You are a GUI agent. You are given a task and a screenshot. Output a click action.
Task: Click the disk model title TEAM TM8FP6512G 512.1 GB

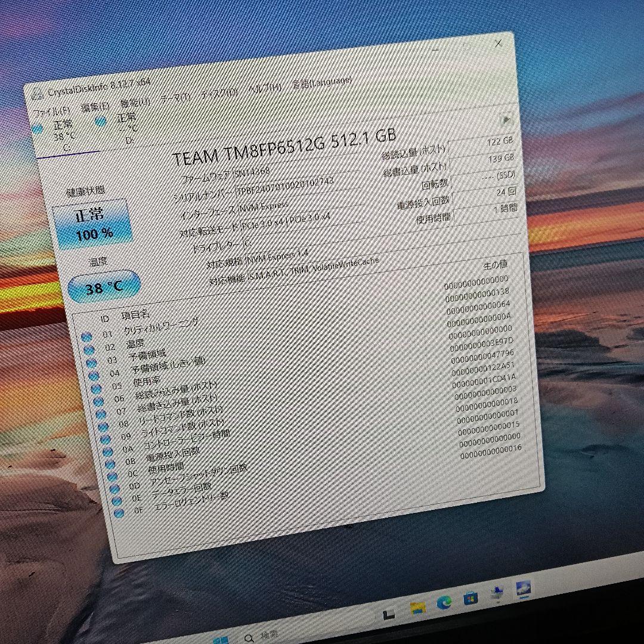pyautogui.click(x=284, y=147)
